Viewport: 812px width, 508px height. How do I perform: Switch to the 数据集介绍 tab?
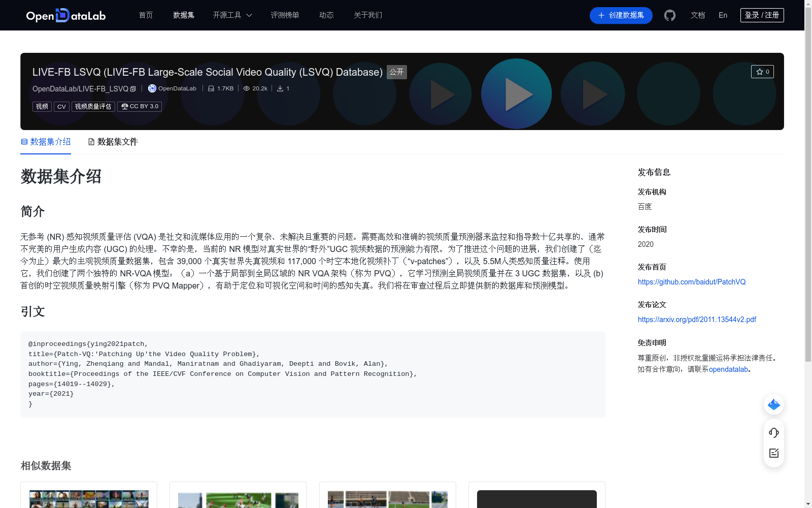[x=46, y=142]
